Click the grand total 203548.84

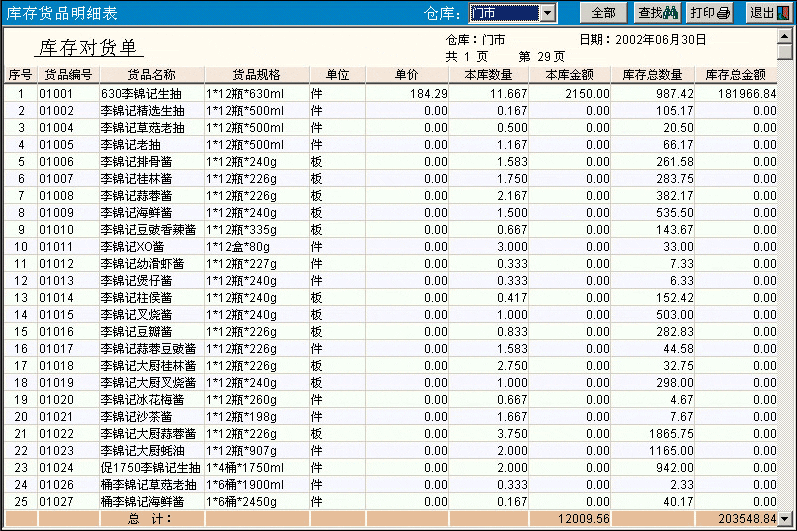click(x=747, y=519)
